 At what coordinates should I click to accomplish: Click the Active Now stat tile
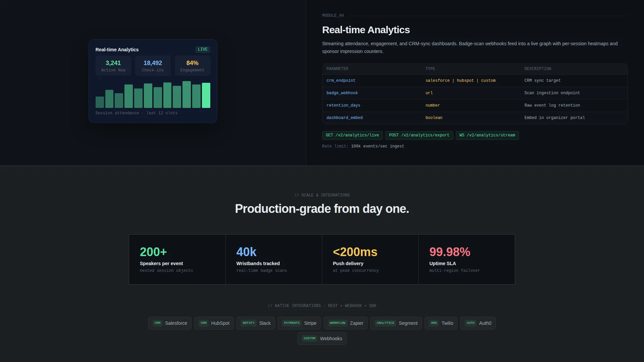point(113,66)
